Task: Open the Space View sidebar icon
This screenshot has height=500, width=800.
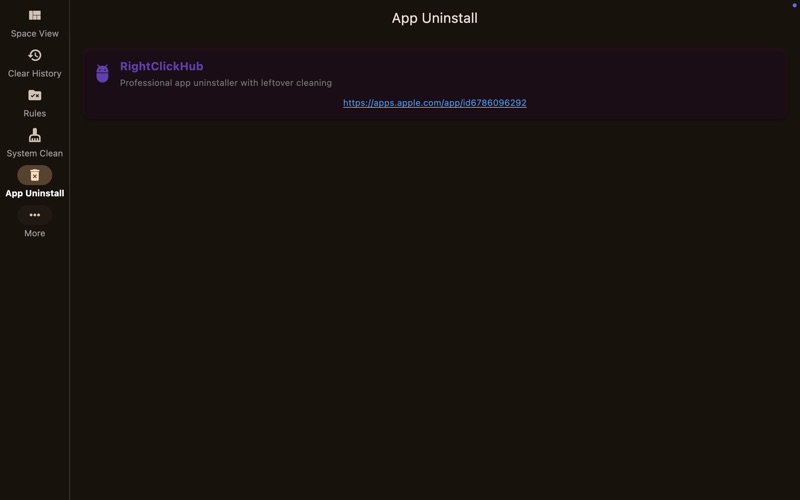Action: click(x=35, y=15)
